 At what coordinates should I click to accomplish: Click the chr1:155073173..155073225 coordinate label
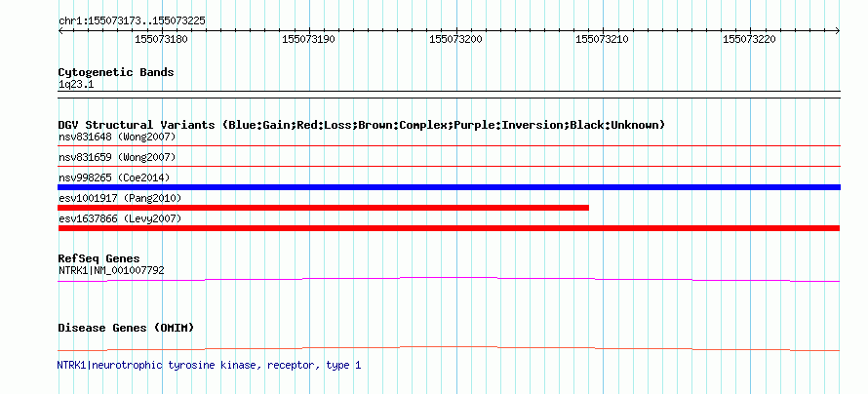pyautogui.click(x=132, y=21)
